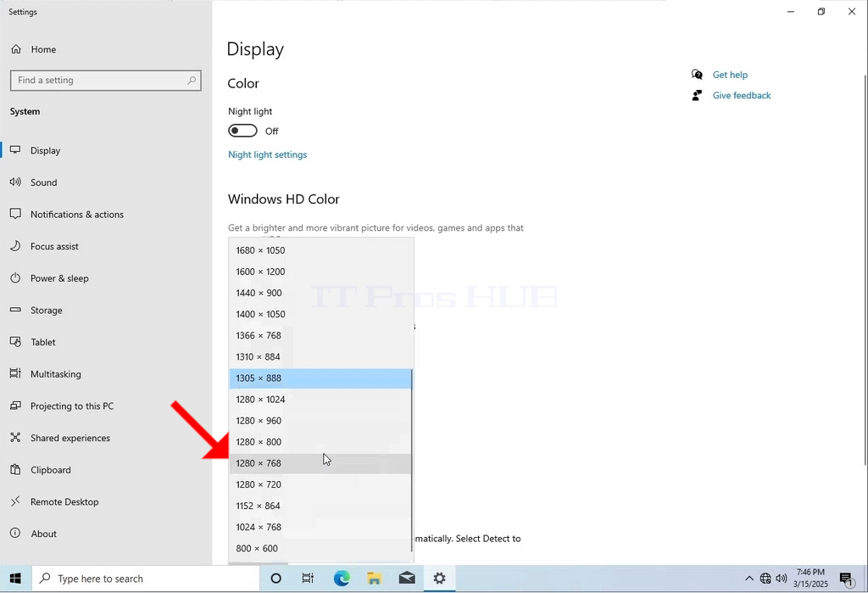Click the Settings window vertical scrollbar
The width and height of the screenshot is (868, 593).
point(865,270)
